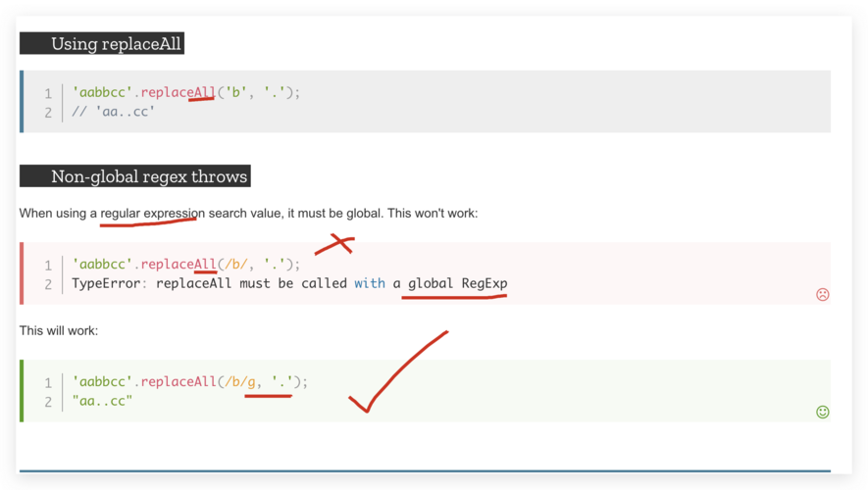This screenshot has height=490, width=868.
Task: Click the word 'with' in the TypeError line
Action: pos(370,284)
